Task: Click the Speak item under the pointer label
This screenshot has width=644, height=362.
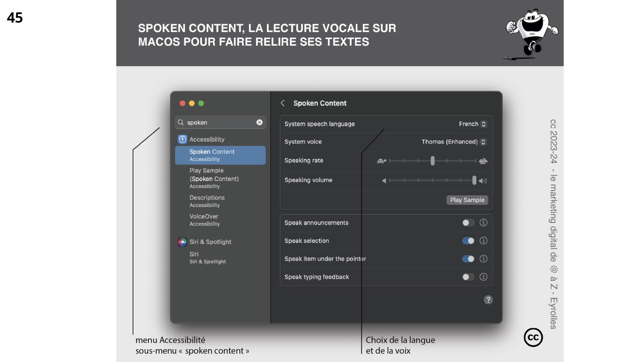Action: [325, 259]
